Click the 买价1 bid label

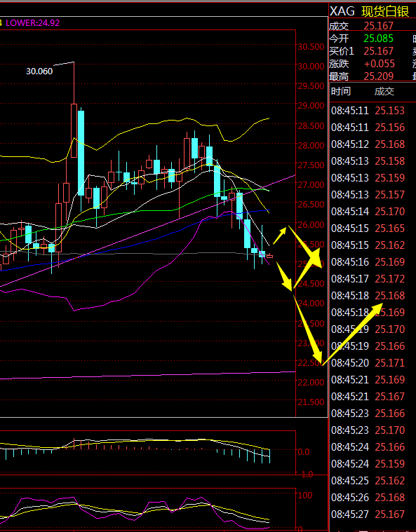[342, 51]
